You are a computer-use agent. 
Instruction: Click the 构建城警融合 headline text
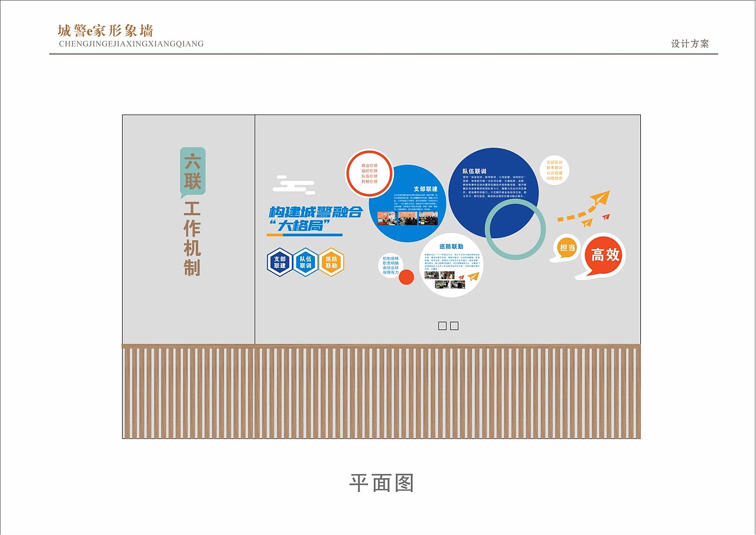click(315, 212)
